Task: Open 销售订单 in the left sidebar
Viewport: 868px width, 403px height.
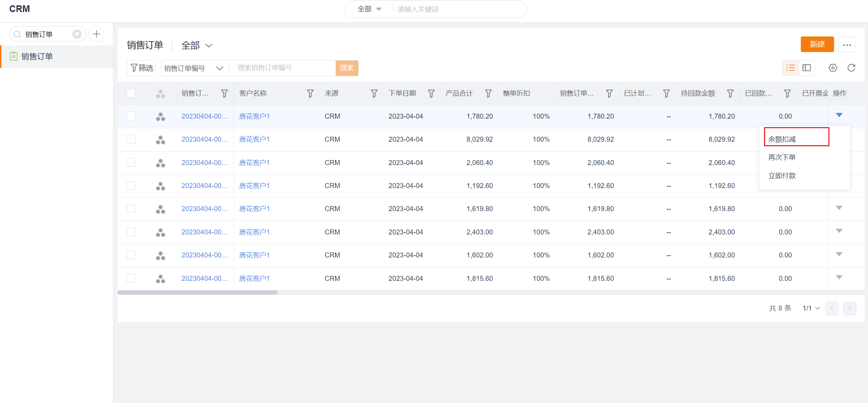Action: point(57,56)
